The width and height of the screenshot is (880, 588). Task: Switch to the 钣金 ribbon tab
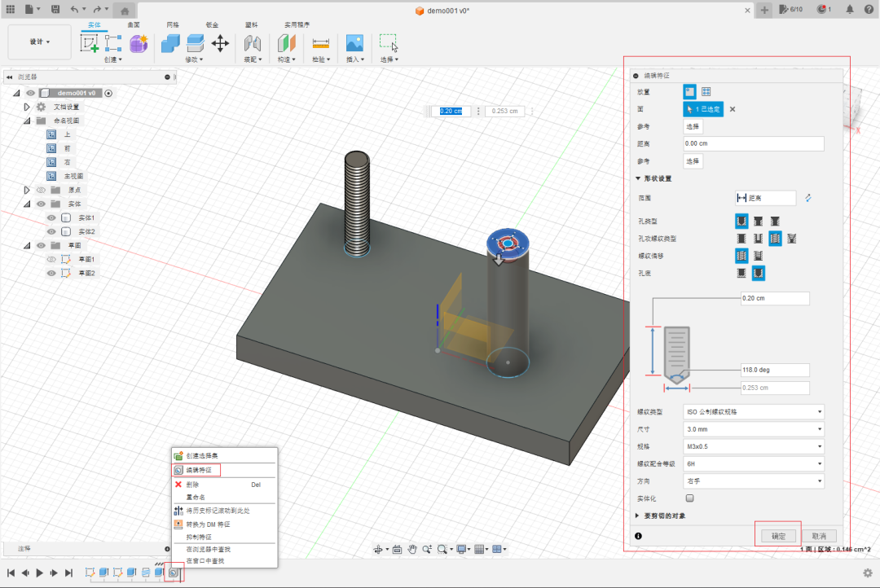coord(212,24)
